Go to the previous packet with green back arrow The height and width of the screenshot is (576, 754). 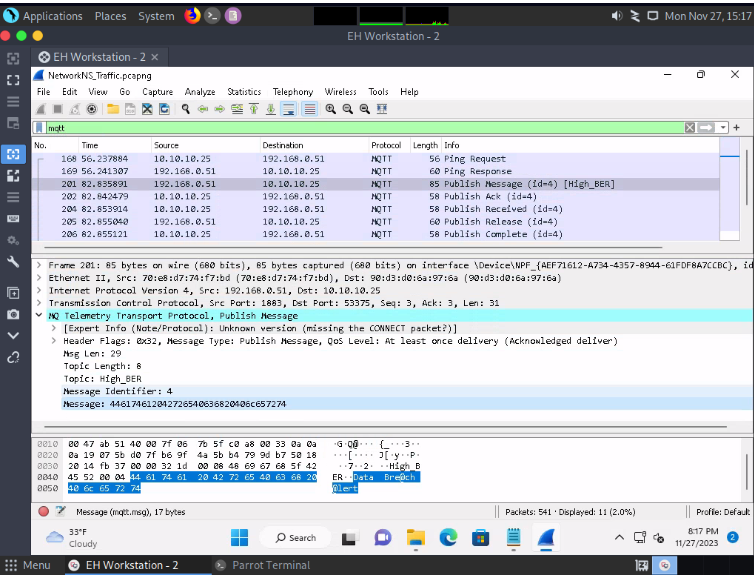coord(203,109)
